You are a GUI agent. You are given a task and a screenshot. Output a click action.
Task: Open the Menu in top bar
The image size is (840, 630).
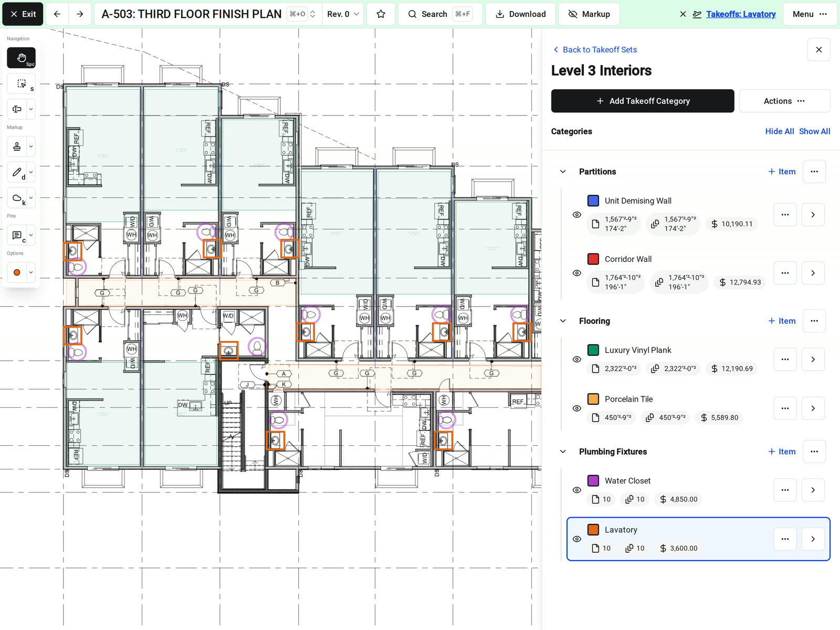pos(810,14)
